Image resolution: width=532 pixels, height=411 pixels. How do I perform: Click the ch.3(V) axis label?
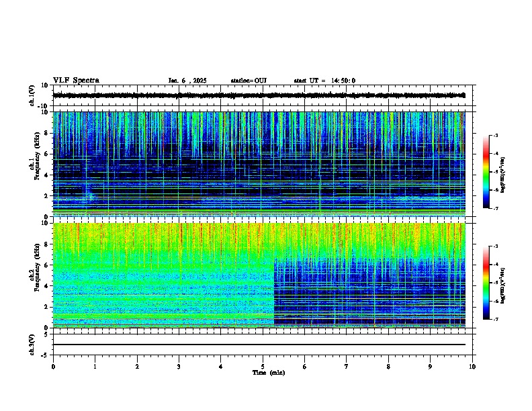pyautogui.click(x=32, y=345)
